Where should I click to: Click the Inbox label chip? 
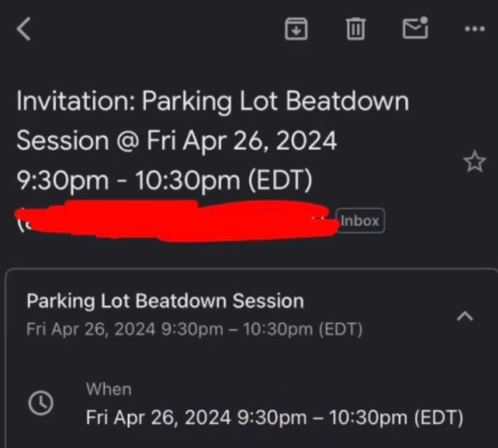[360, 220]
